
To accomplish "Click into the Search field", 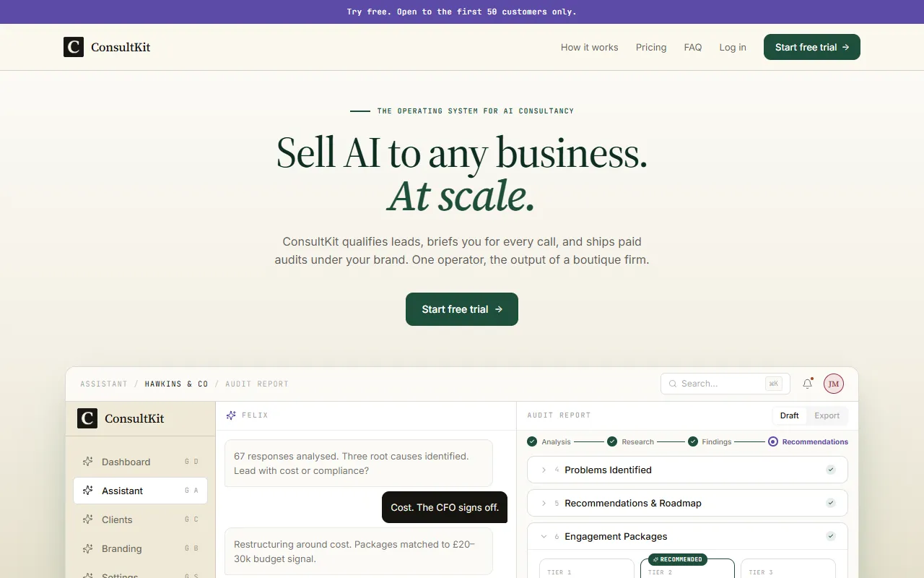I will 725,384.
